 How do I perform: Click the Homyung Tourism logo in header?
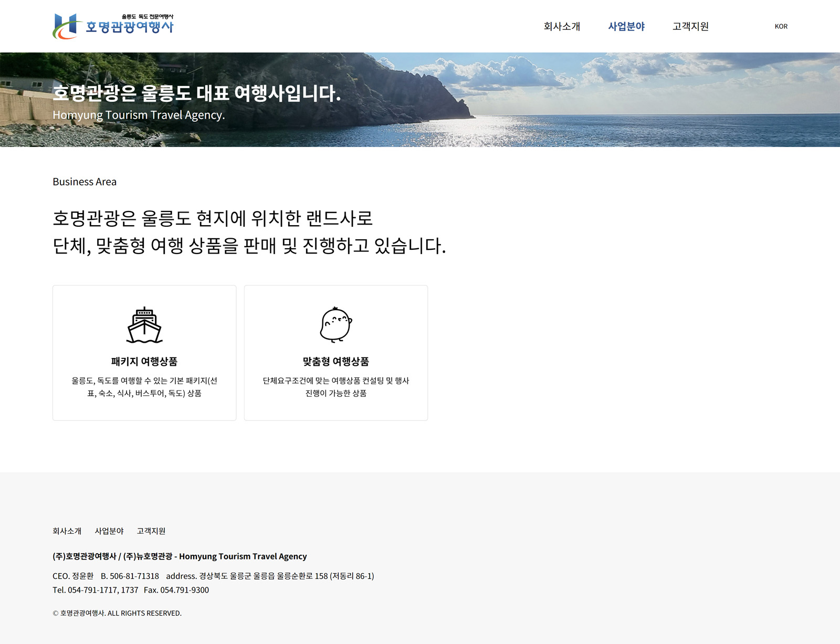coord(113,26)
